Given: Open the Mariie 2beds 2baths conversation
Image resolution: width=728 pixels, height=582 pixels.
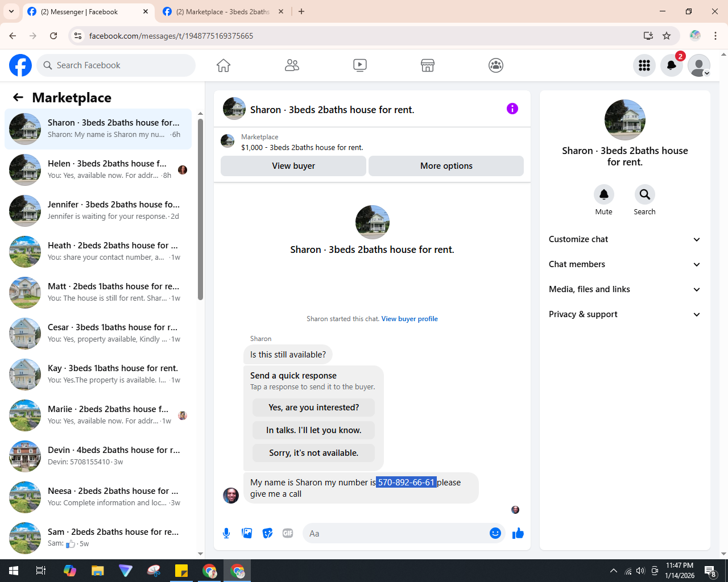Looking at the screenshot, I should click(98, 415).
